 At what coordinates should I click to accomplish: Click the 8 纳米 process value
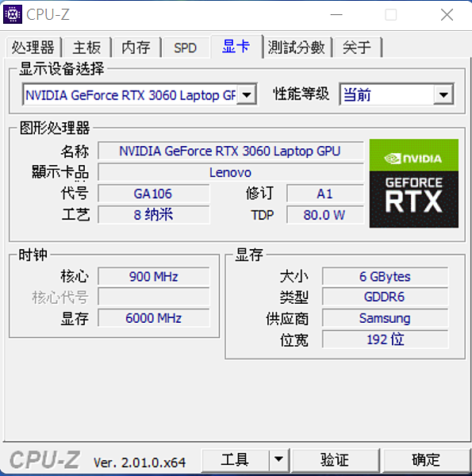click(x=154, y=215)
